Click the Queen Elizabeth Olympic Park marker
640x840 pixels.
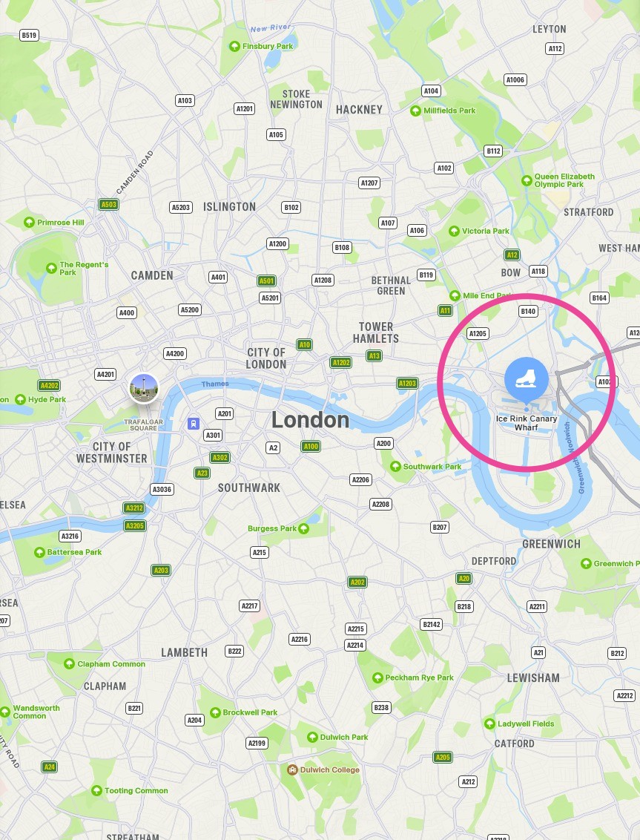[x=527, y=180]
